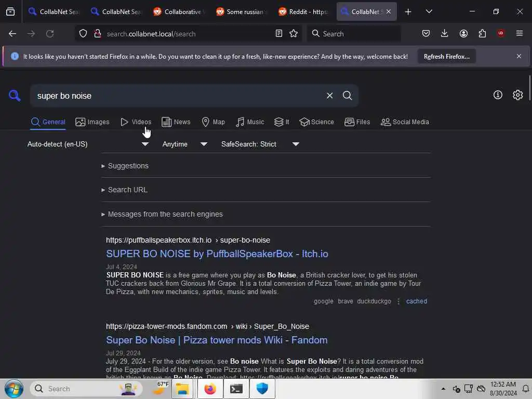The height and width of the screenshot is (399, 532).
Task: Go back with the browser back arrow
Action: [12, 34]
